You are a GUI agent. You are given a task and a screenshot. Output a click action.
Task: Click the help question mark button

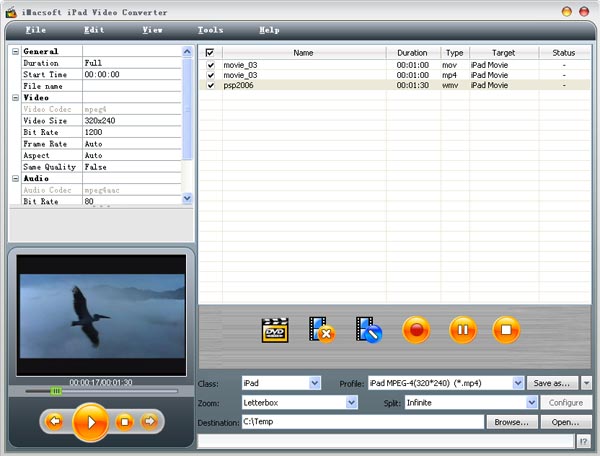[583, 442]
